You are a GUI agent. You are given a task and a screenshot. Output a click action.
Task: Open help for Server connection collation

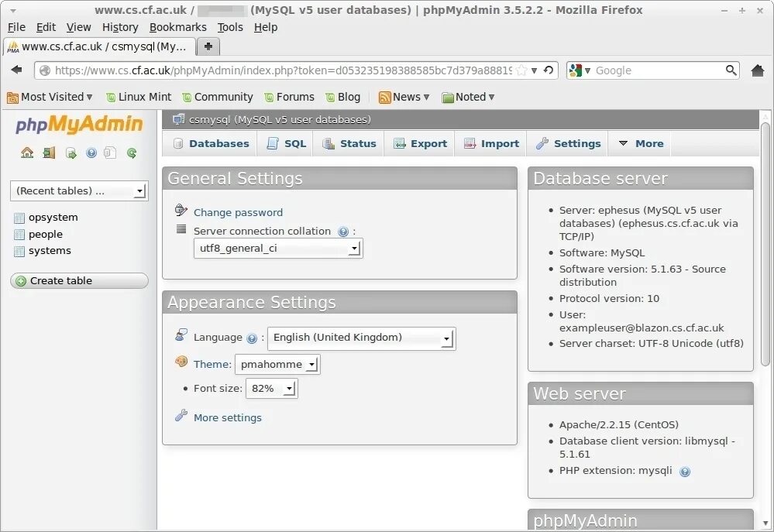[x=343, y=232]
